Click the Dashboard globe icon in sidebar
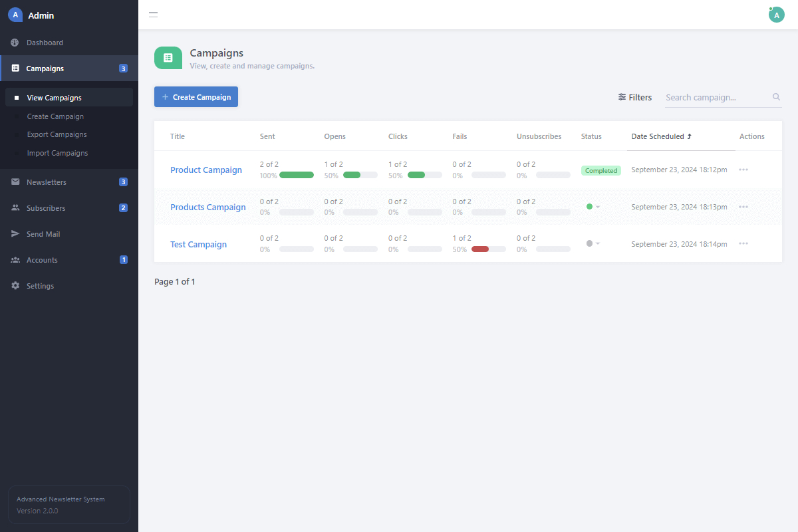 pyautogui.click(x=15, y=43)
